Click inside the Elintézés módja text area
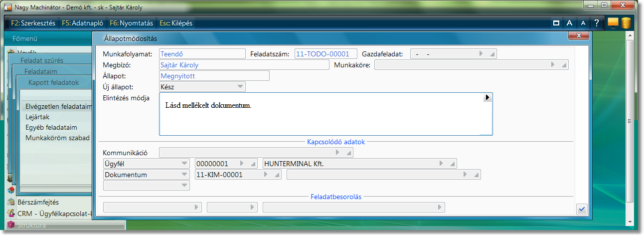 pyautogui.click(x=325, y=114)
